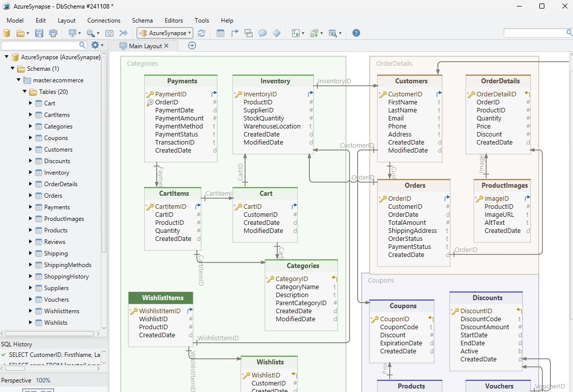Collapse the Schemas (1) node

point(13,68)
